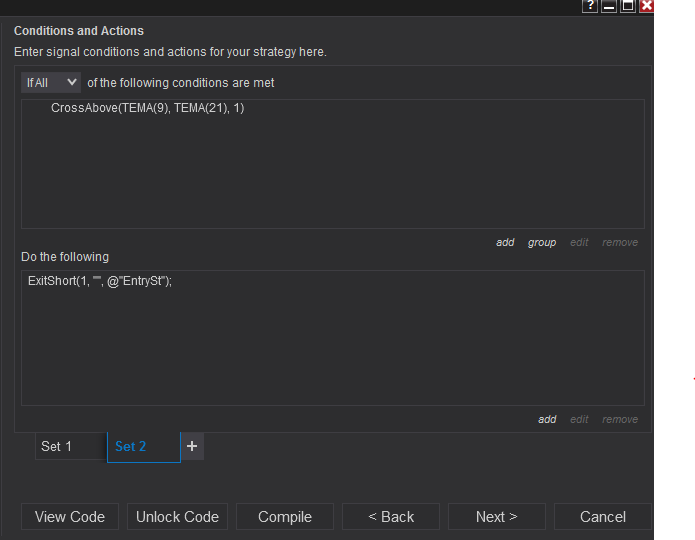Add a new condition to the list

pyautogui.click(x=505, y=243)
